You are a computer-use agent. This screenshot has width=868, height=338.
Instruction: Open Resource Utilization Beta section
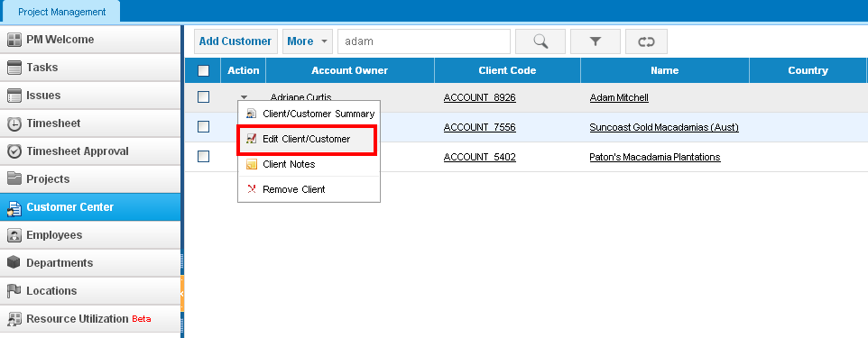click(90, 319)
